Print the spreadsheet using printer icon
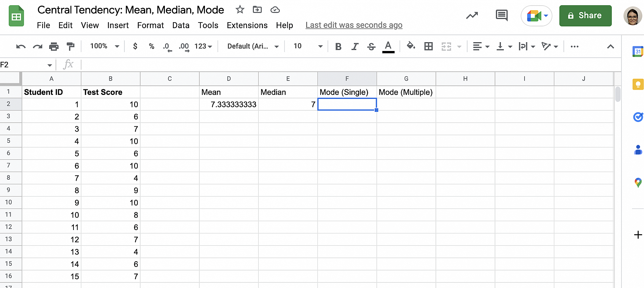 tap(54, 46)
